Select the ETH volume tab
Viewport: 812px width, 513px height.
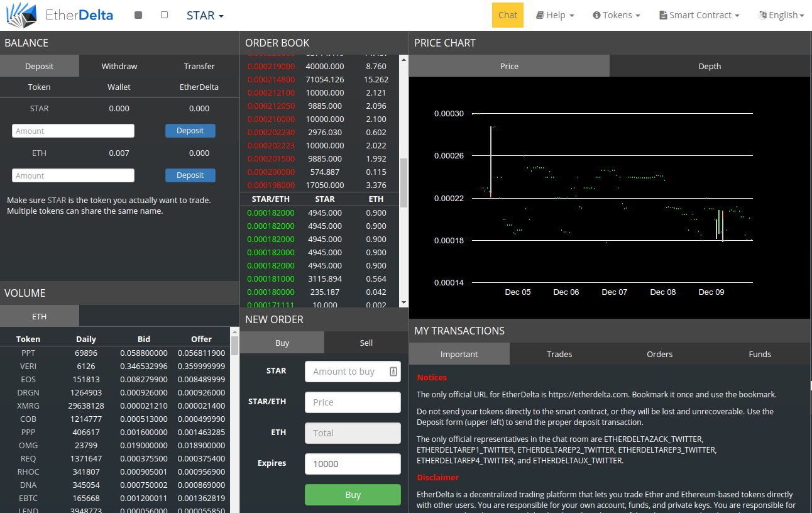pyautogui.click(x=40, y=316)
